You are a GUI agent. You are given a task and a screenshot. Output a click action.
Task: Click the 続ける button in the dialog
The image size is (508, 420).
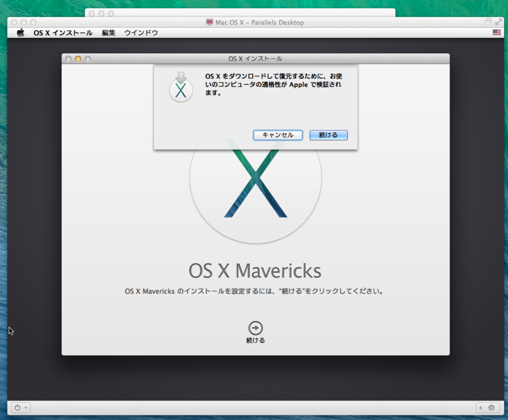pyautogui.click(x=328, y=135)
